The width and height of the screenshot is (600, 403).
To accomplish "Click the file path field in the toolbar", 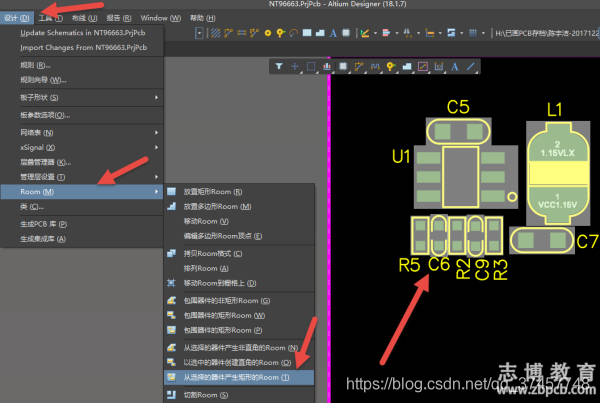I will [x=546, y=33].
